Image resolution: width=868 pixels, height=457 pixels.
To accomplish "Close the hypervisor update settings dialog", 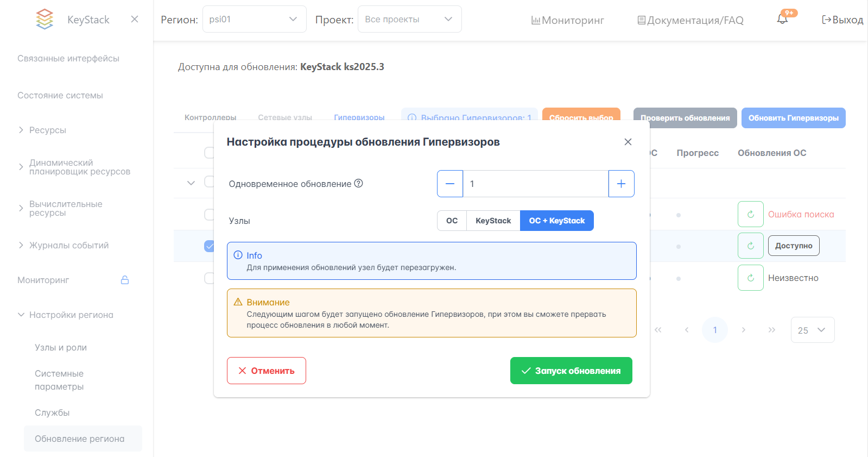I will point(628,142).
